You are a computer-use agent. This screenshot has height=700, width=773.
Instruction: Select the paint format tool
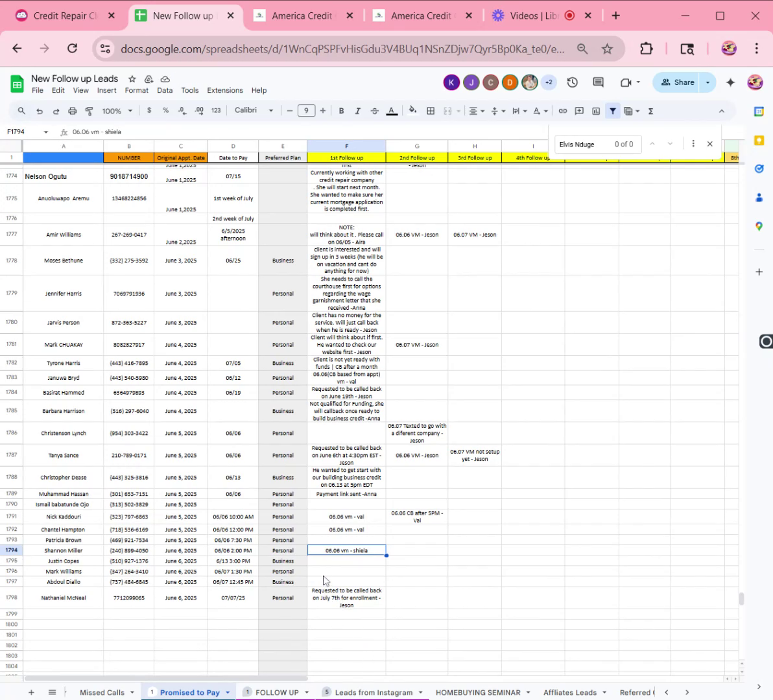coord(89,111)
